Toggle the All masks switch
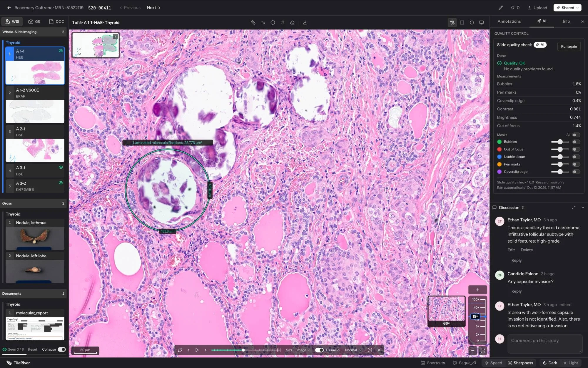This screenshot has height=368, width=588. pyautogui.click(x=576, y=135)
